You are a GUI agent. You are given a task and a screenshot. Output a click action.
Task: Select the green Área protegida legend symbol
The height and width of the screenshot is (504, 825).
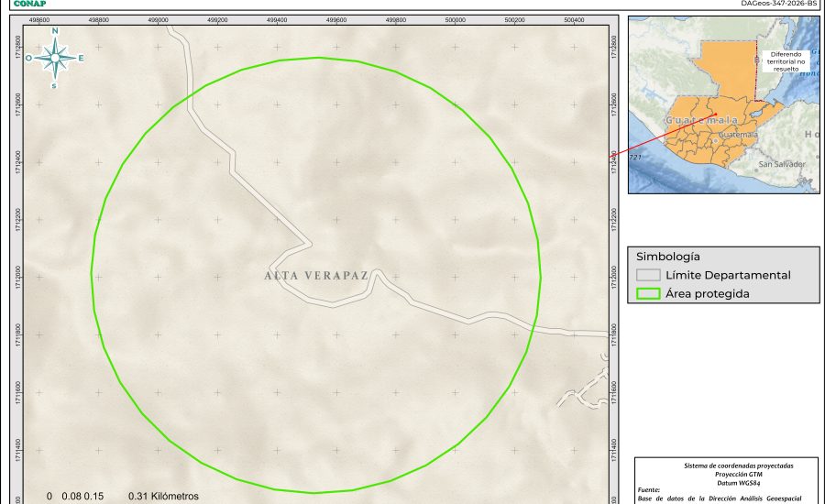648,294
